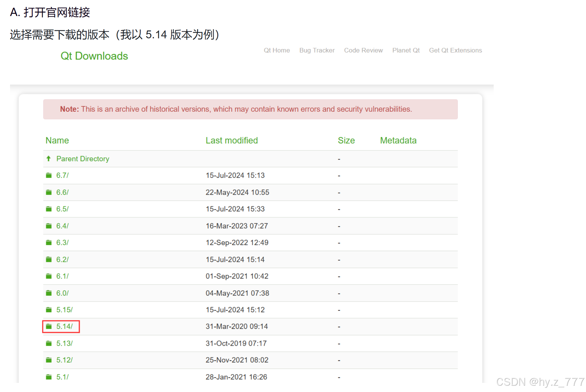
Task: Click the folder icon beside 5.14/
Action: (49, 327)
